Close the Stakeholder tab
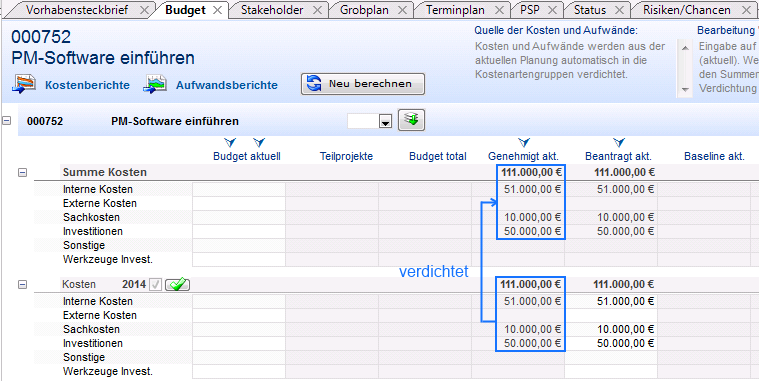This screenshot has width=759, height=381. 317,10
